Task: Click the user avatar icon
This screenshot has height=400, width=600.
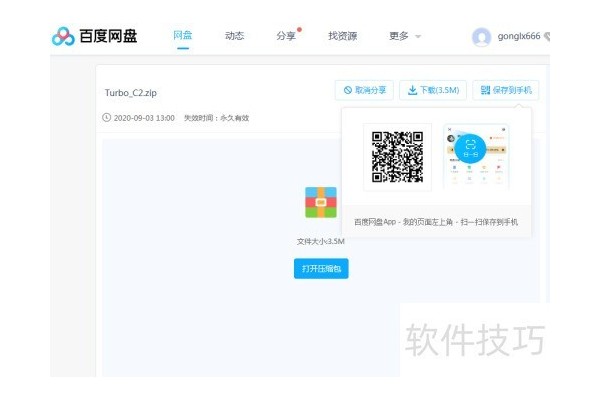Action: coord(481,37)
